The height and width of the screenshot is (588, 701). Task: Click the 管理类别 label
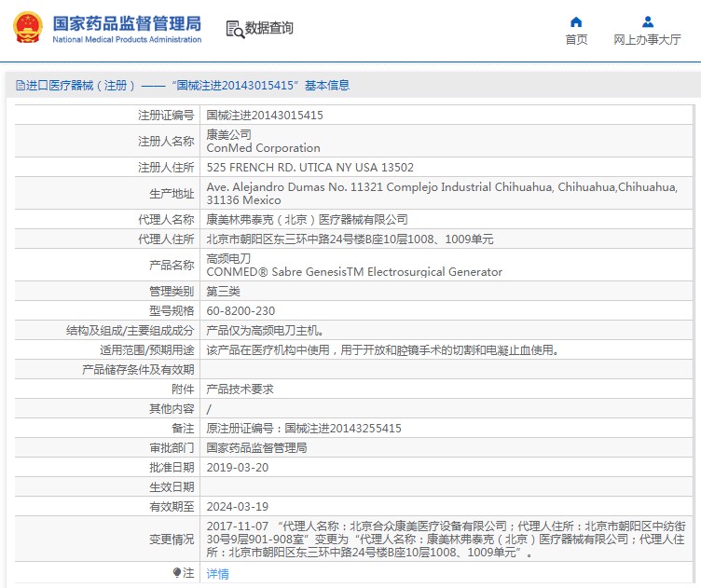tap(172, 292)
